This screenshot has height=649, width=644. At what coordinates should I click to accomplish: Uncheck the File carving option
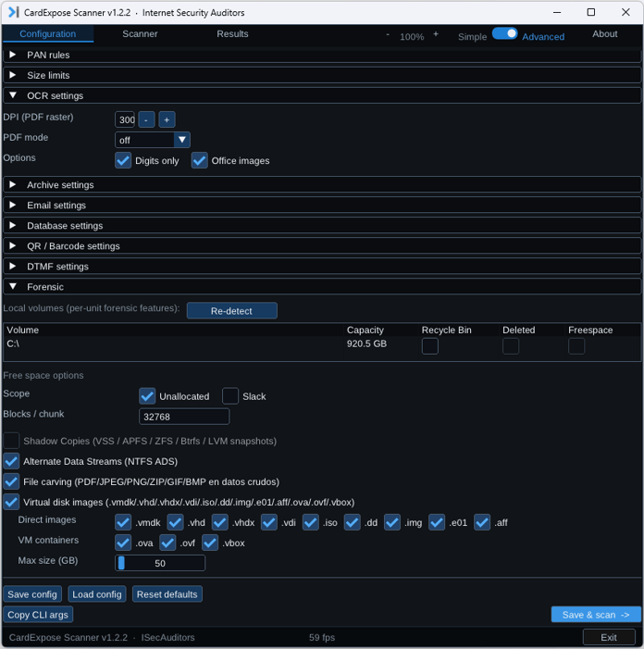[11, 481]
